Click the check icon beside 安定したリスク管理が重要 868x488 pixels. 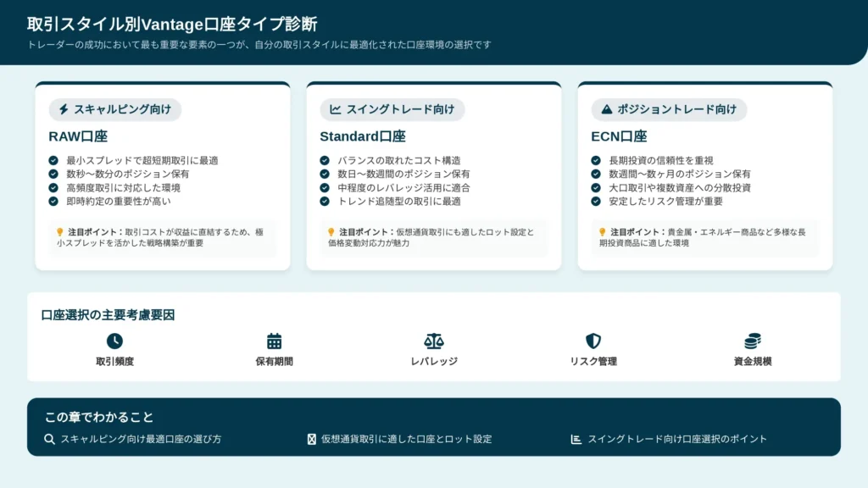click(596, 202)
